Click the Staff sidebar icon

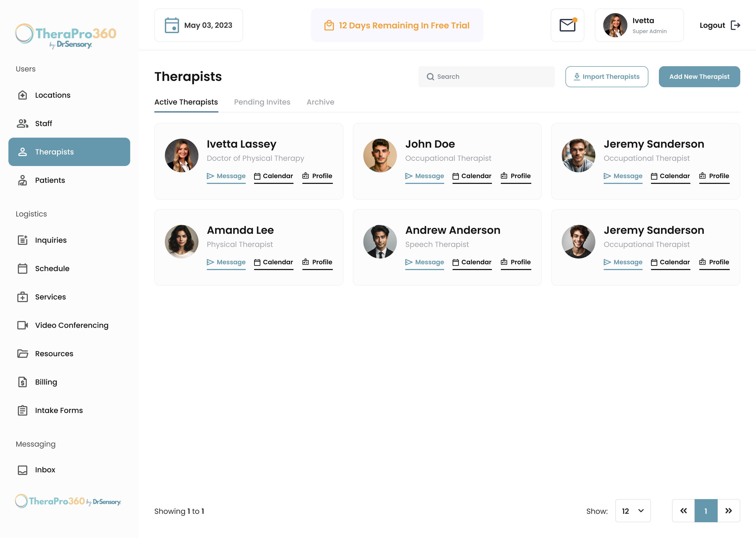click(x=23, y=123)
